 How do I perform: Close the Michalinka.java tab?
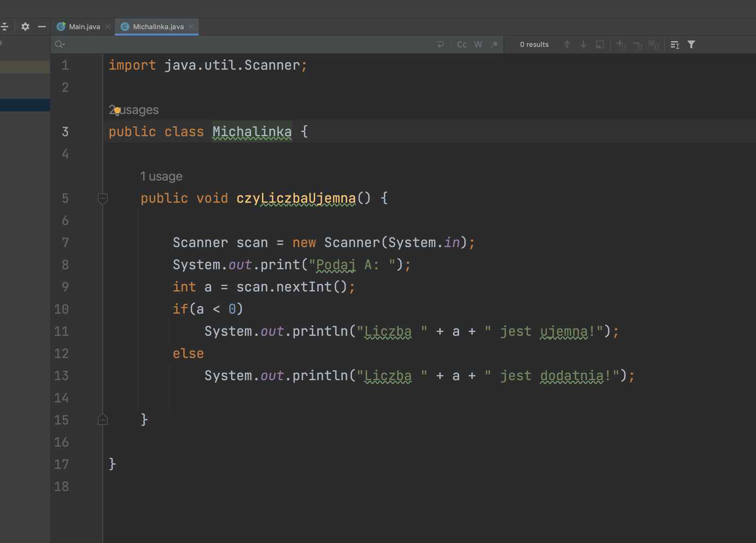click(191, 26)
